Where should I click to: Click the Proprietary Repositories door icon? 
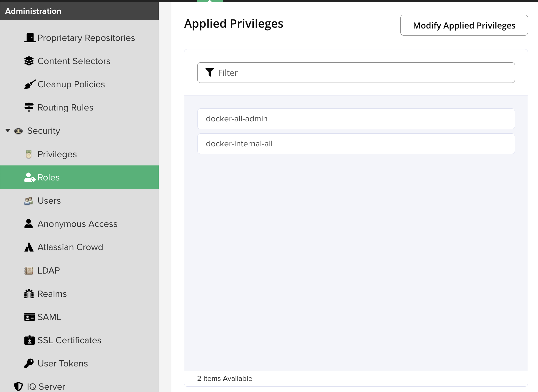[30, 38]
